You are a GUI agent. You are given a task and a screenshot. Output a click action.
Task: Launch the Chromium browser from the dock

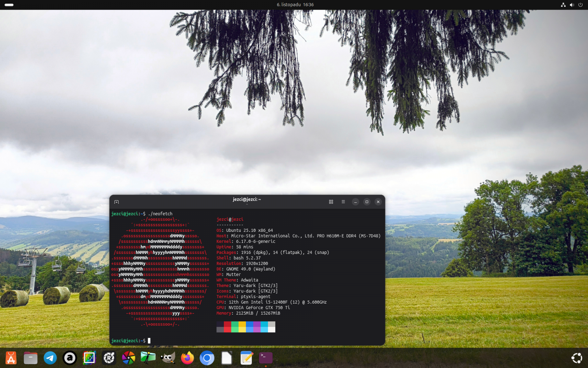point(207,358)
